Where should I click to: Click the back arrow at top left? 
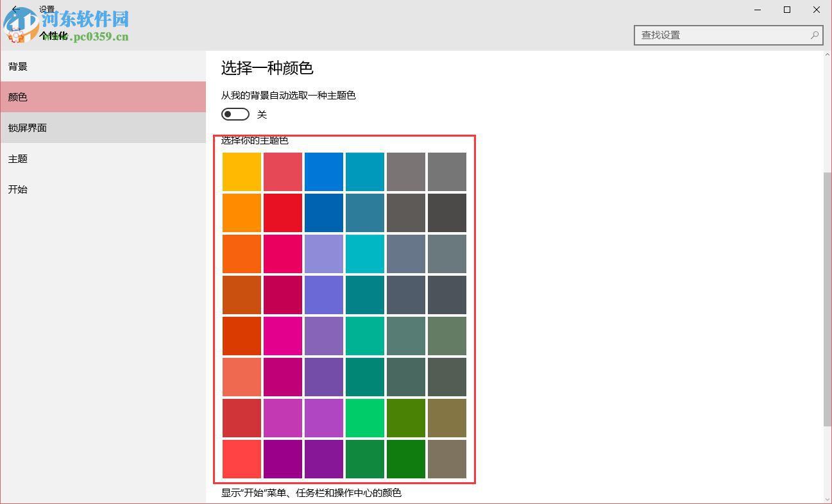tap(15, 10)
